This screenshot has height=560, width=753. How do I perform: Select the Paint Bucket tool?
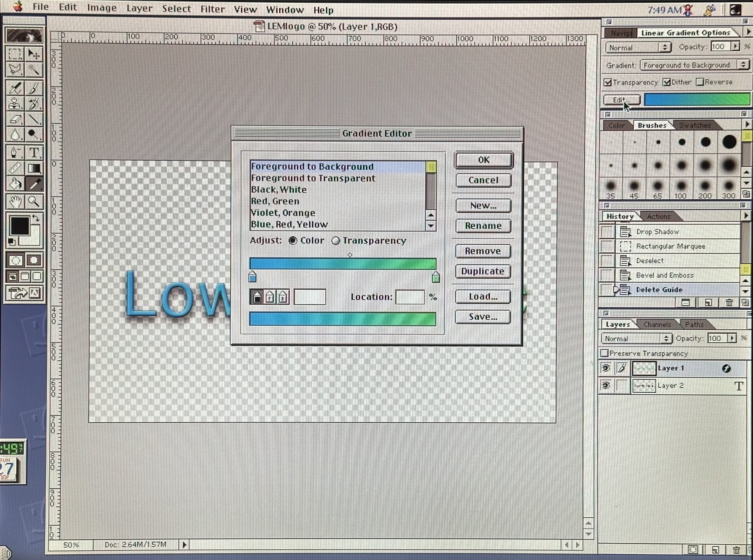[x=15, y=184]
